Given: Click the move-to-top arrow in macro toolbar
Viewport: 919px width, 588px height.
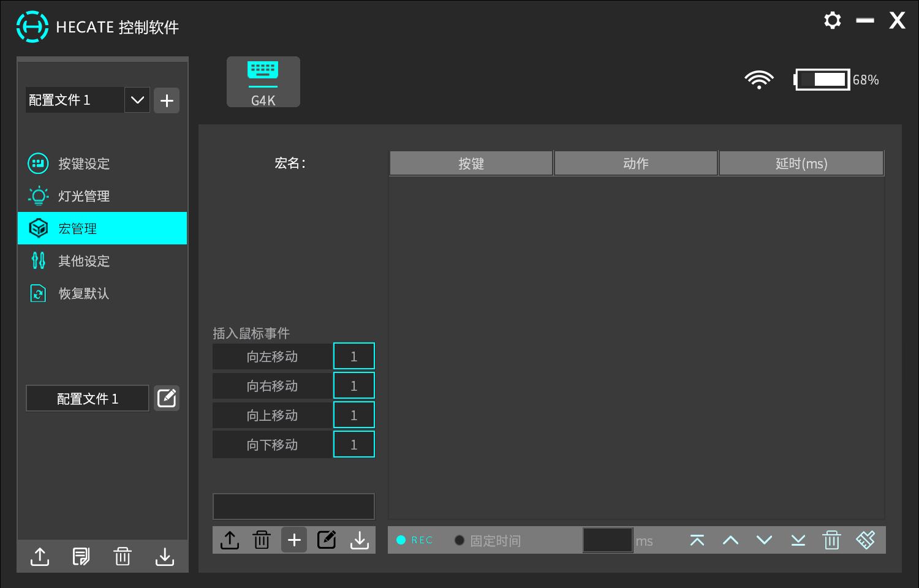Looking at the screenshot, I should click(697, 540).
